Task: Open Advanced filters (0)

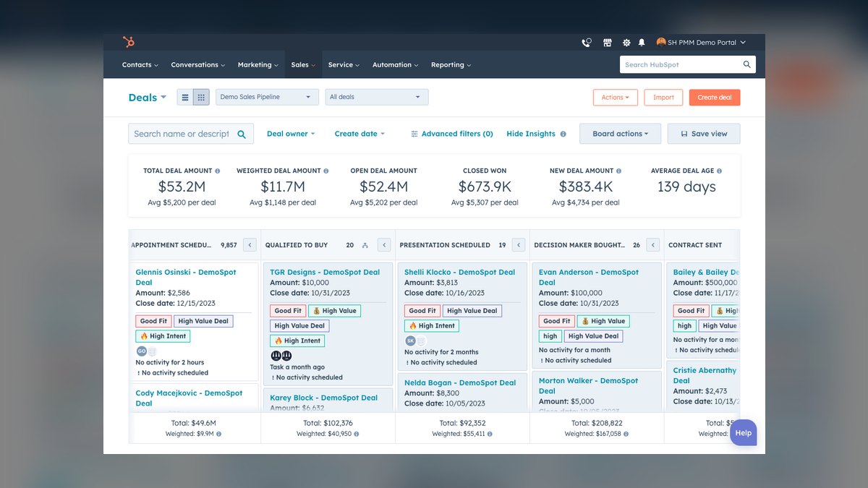Action: tap(452, 134)
